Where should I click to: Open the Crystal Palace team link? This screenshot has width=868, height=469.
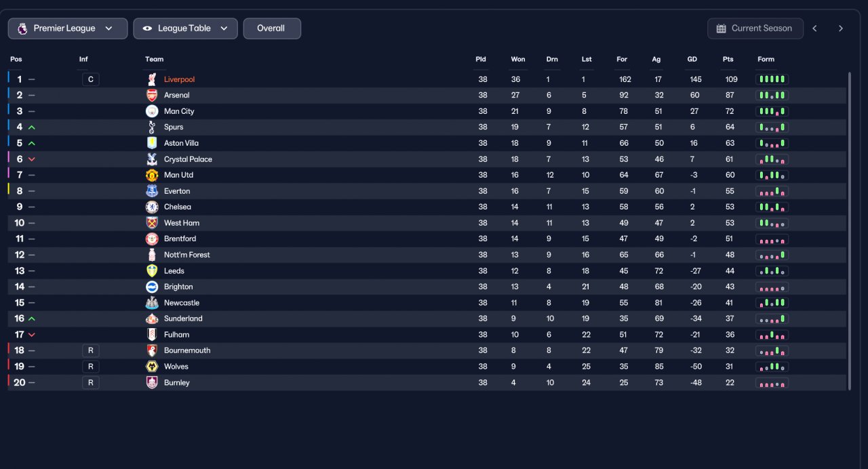tap(188, 159)
